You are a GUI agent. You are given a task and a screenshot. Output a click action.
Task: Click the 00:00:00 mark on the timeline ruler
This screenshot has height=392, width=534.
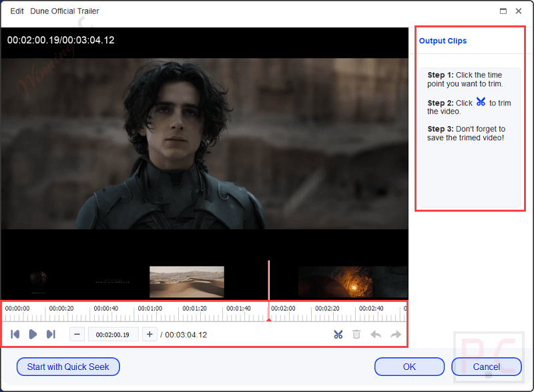17,309
